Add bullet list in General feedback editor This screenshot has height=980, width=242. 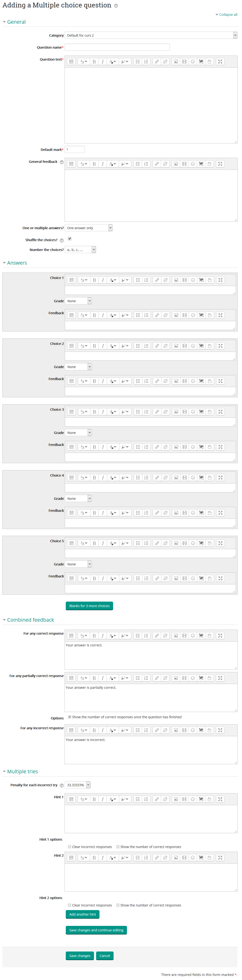[x=138, y=164]
